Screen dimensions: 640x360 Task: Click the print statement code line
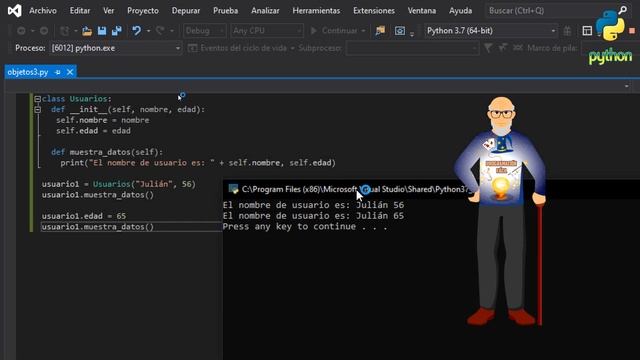(x=198, y=162)
